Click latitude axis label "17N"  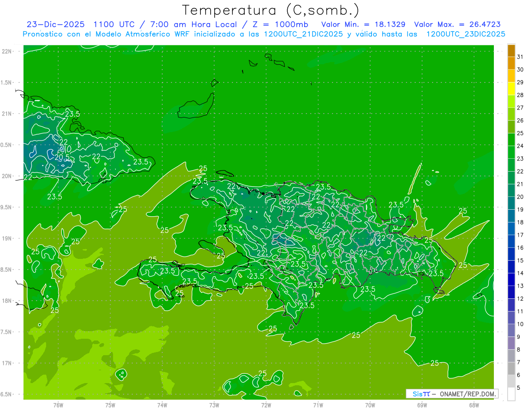click(x=7, y=363)
